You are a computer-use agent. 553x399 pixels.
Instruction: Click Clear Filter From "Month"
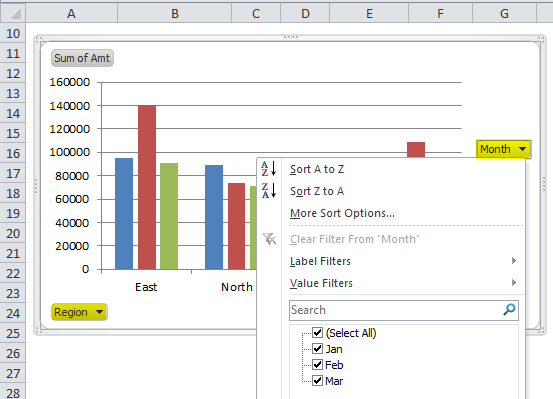[354, 239]
